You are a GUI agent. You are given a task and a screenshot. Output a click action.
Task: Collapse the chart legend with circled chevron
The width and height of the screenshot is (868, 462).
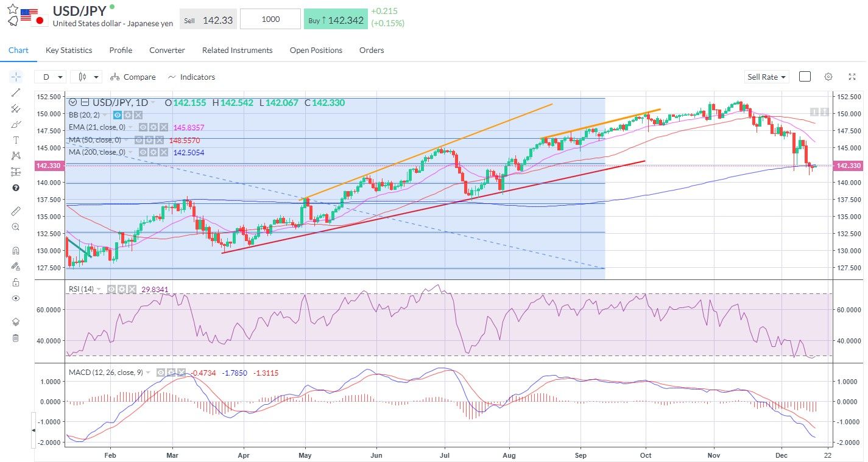[x=73, y=102]
